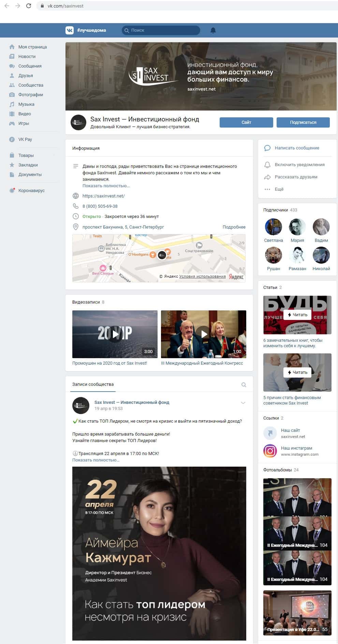This screenshot has height=644, width=338.
Task: Open Наш сайт link icon
Action: 270,433
